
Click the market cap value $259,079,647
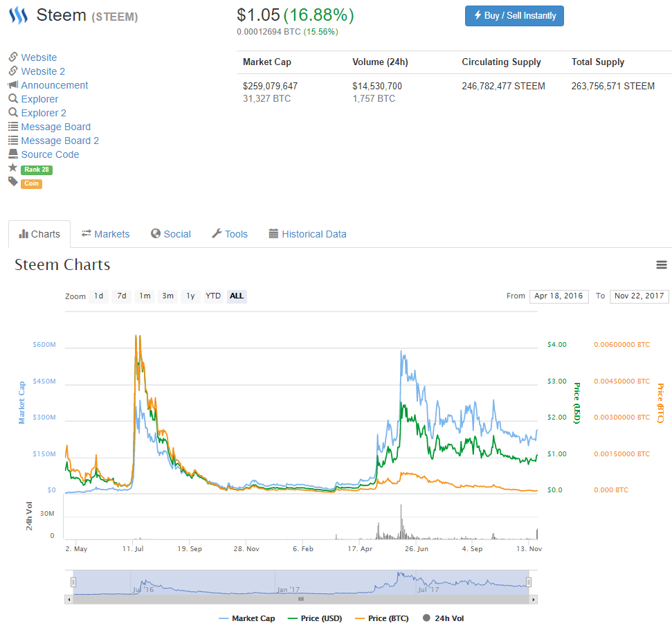(x=270, y=86)
